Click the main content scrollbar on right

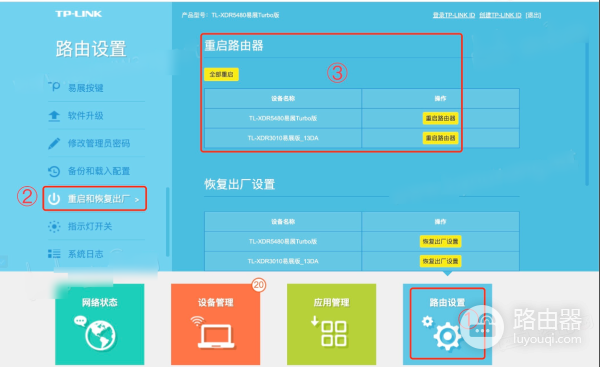587,114
